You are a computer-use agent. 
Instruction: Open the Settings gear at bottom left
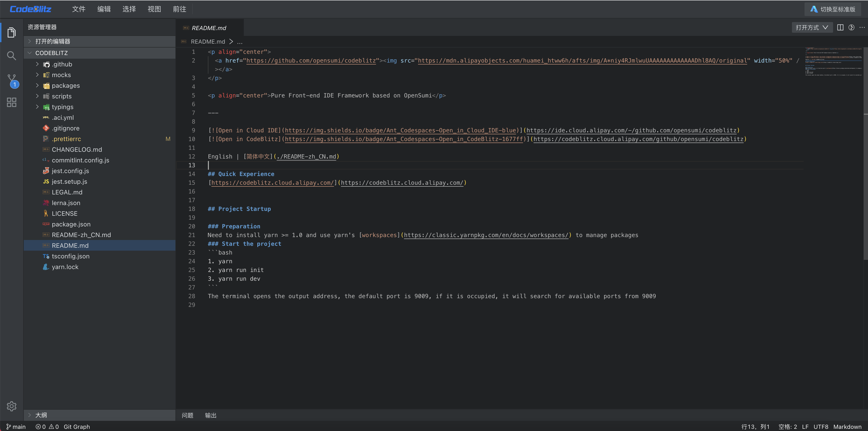coord(11,406)
